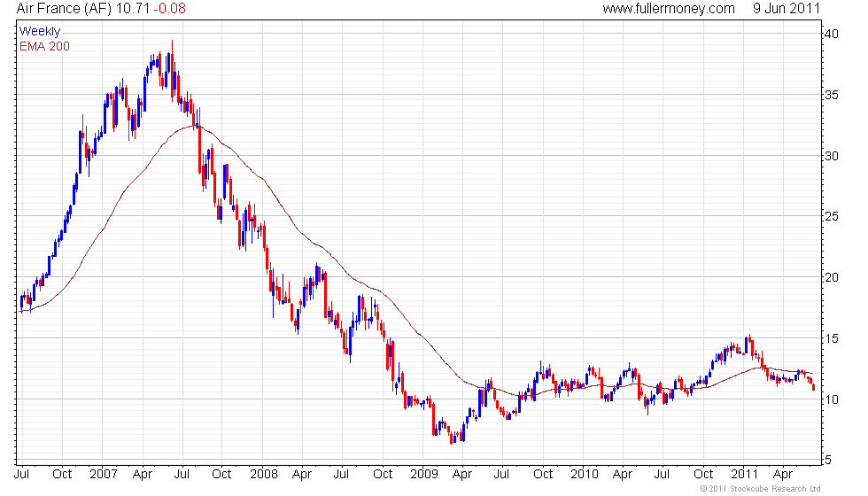Click the 5 price axis label
Viewport: 868px width, 496px height.
coord(828,460)
